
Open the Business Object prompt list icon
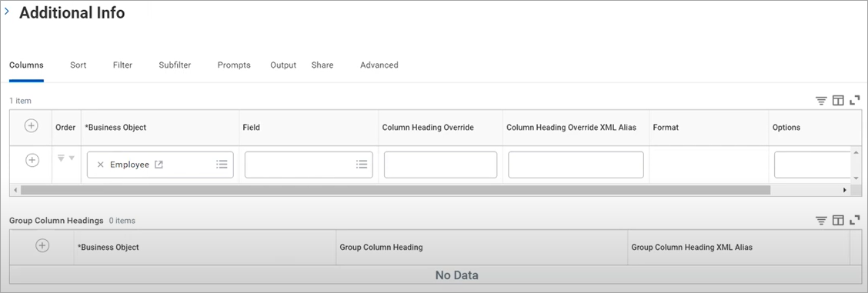click(x=222, y=165)
